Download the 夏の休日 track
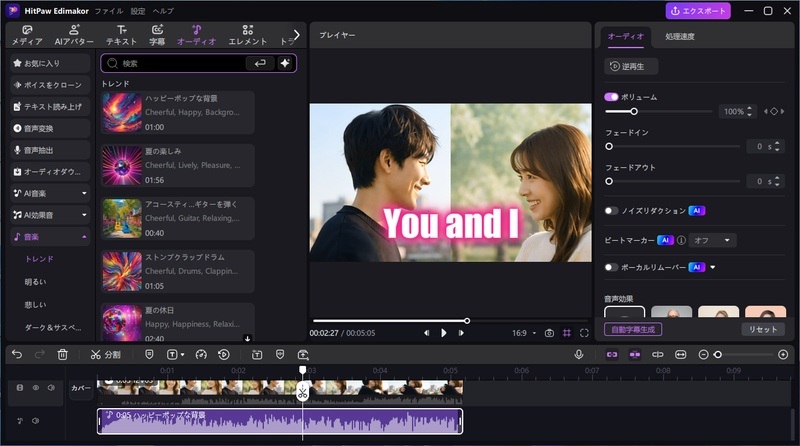Image resolution: width=800 pixels, height=446 pixels. pos(247,338)
